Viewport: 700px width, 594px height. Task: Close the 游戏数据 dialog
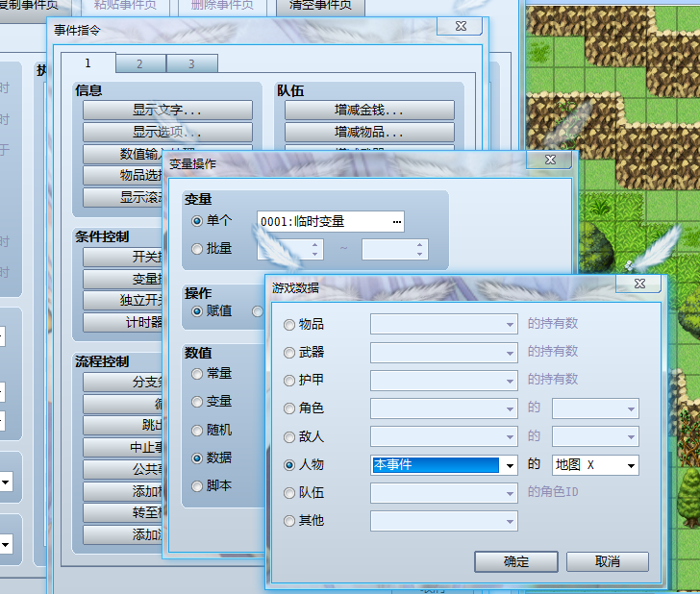click(639, 284)
